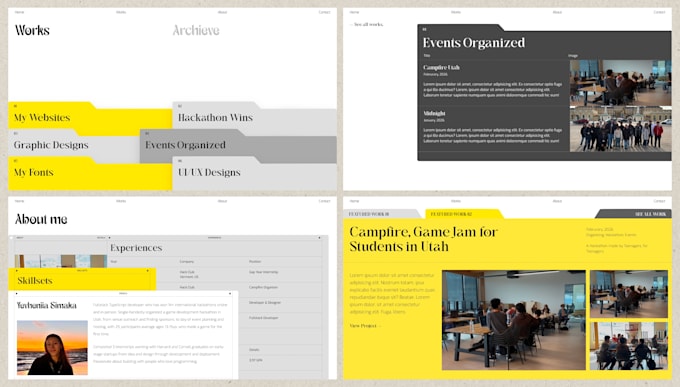
Task: Select the Fullstack Developer position cell
Action: click(263, 318)
